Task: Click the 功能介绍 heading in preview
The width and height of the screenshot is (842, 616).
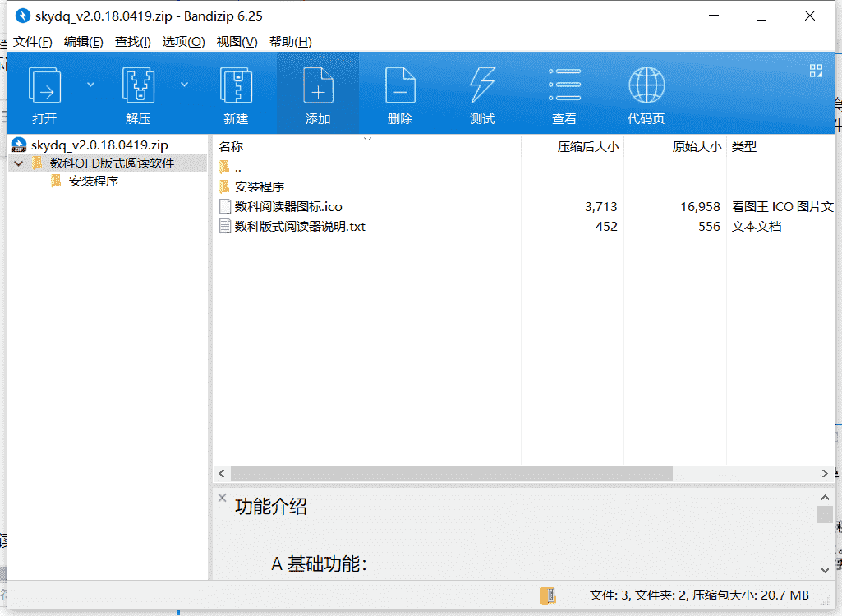Action: pyautogui.click(x=270, y=507)
